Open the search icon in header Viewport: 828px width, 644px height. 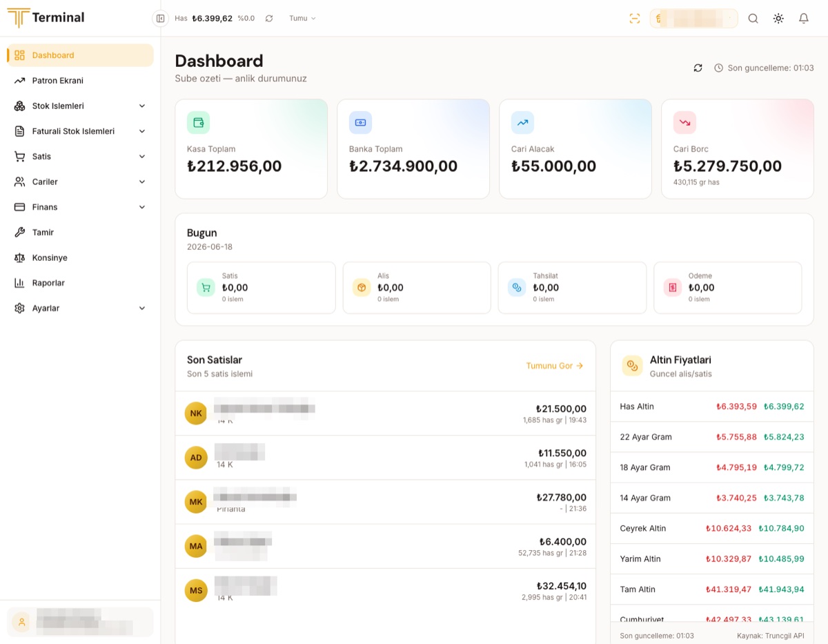[x=753, y=19]
